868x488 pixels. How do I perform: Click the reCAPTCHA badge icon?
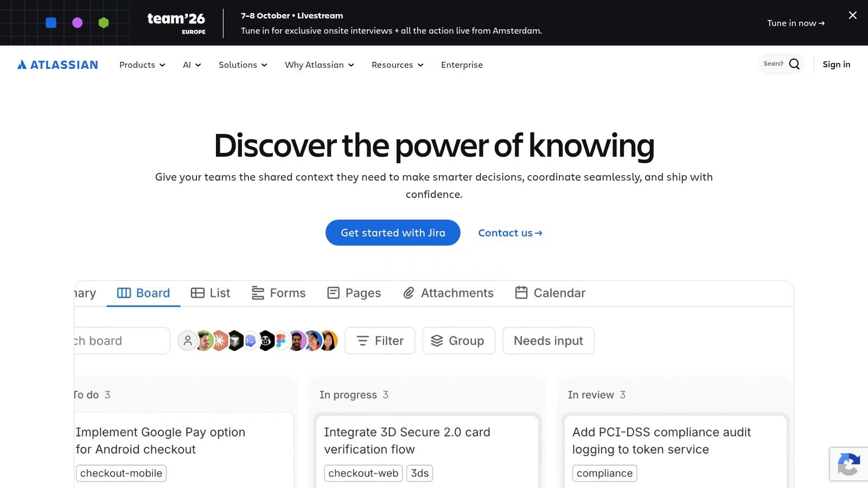point(848,464)
